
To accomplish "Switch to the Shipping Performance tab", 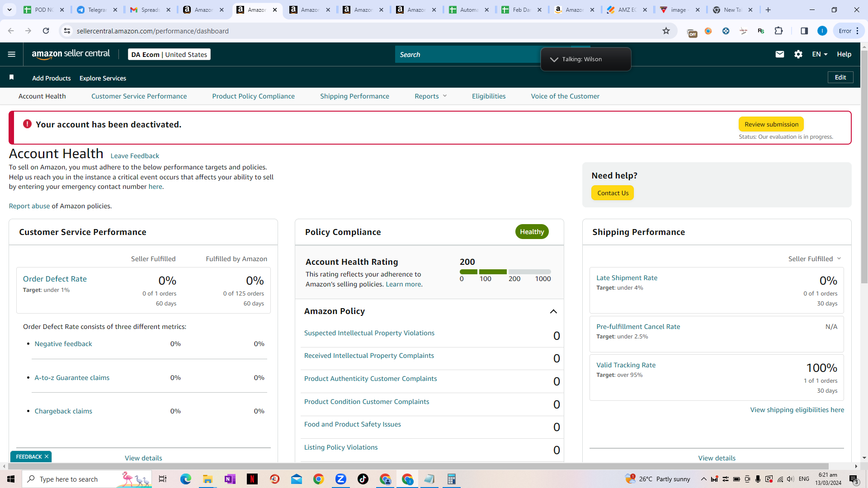I will (354, 96).
